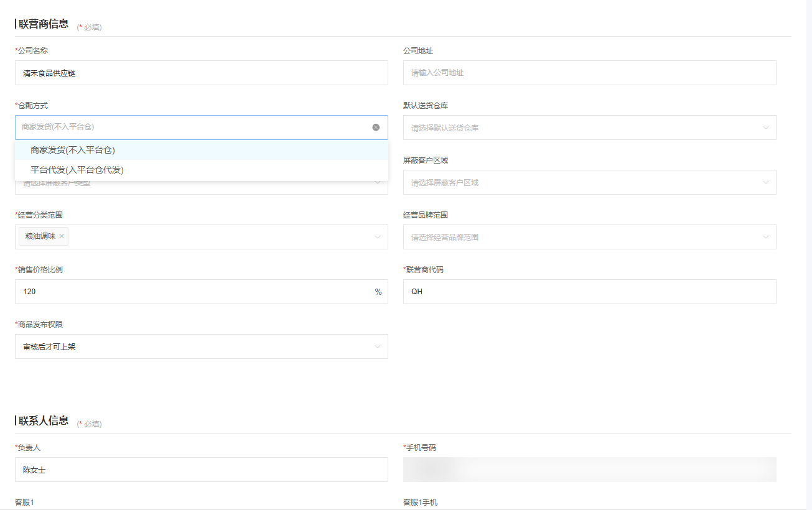Click the percent sign suffix
Viewport: 812px width, 510px height.
point(378,292)
